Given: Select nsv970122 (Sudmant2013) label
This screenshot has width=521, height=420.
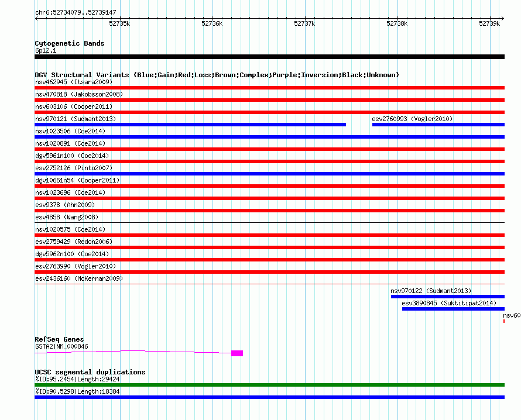Looking at the screenshot, I should pyautogui.click(x=431, y=291).
